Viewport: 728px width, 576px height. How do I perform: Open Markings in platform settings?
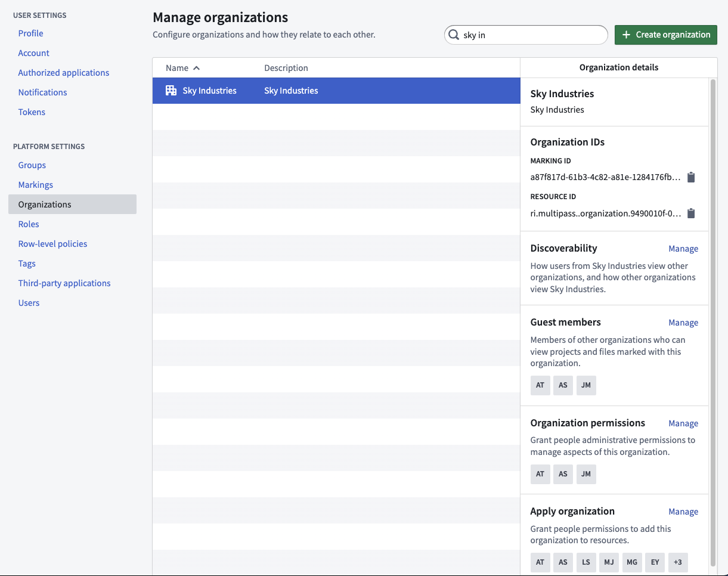(35, 185)
